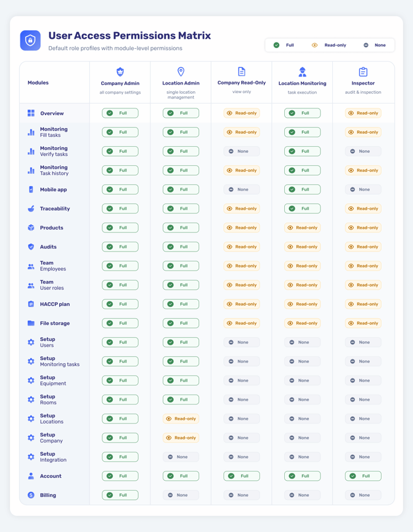Image resolution: width=413 pixels, height=532 pixels.
Task: Click the Location Monitoring worker icon
Action: tap(303, 72)
